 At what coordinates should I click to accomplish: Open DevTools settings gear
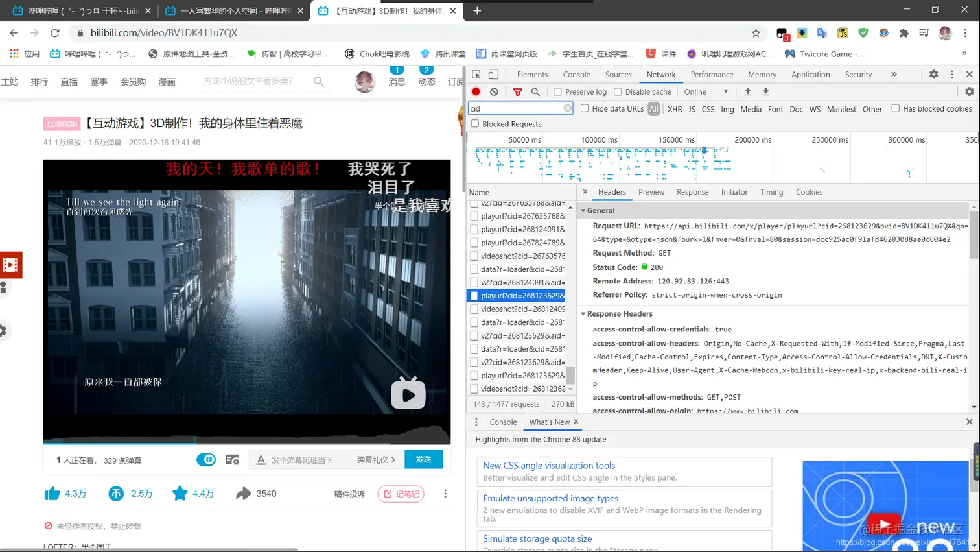(933, 74)
